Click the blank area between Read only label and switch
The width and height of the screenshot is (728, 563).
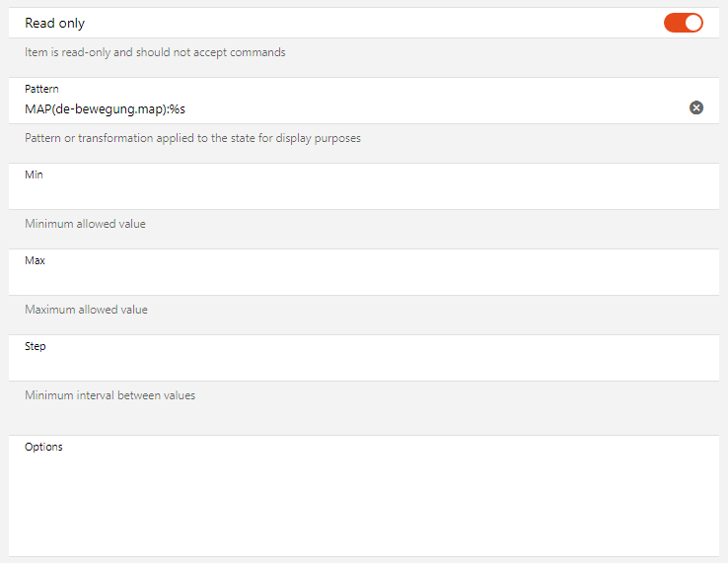coord(375,23)
